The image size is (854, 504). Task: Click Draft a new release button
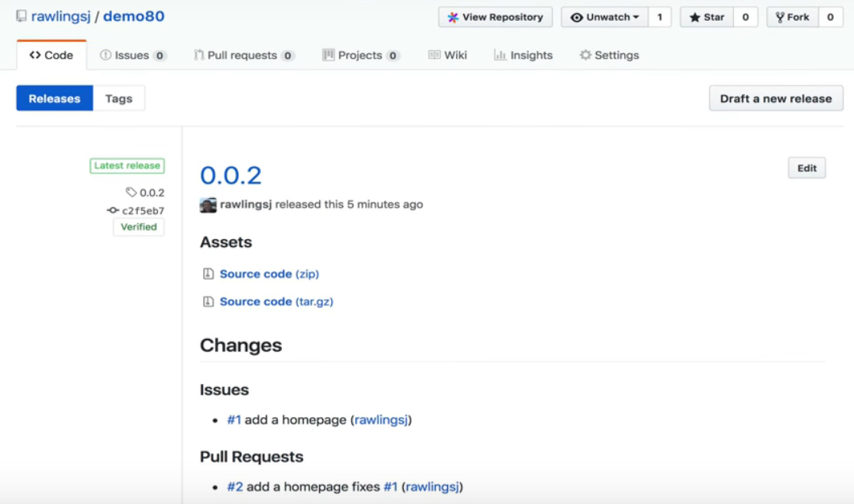click(x=776, y=98)
